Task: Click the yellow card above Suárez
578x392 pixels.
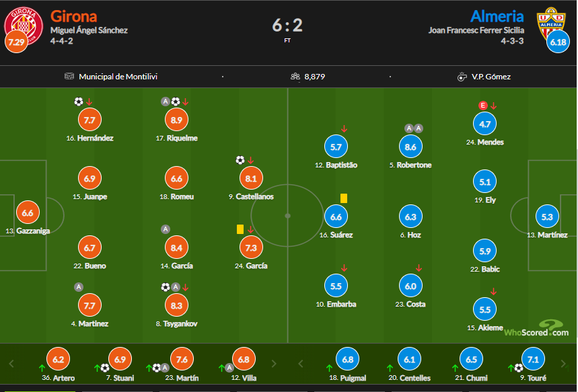Action: point(343,198)
